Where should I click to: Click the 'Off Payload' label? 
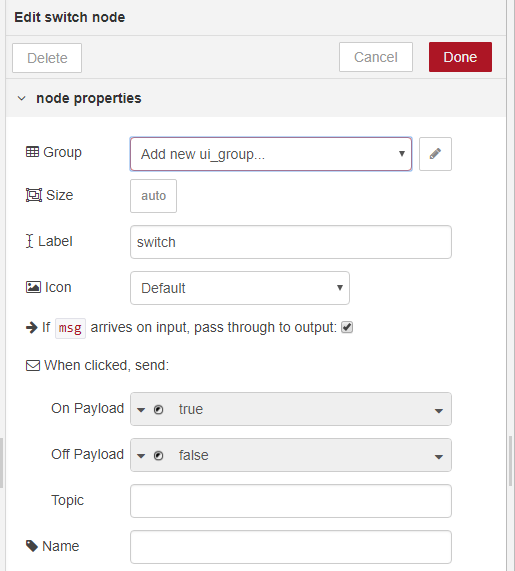[87, 454]
